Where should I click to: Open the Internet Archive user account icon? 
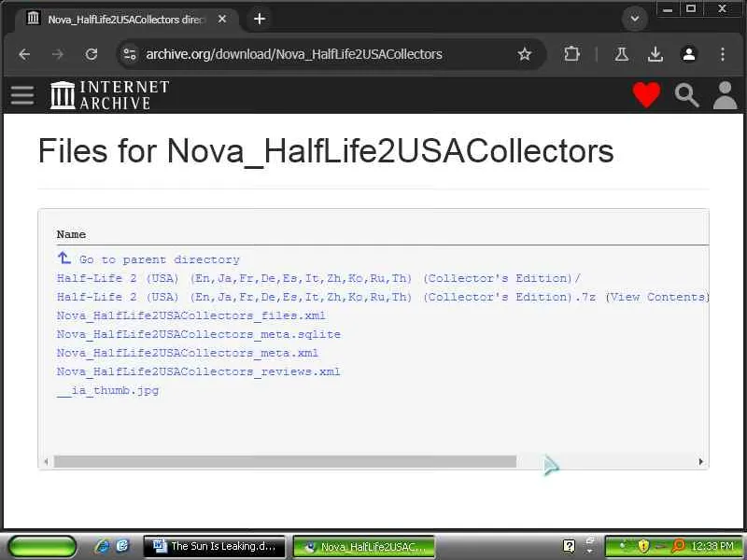(x=725, y=95)
